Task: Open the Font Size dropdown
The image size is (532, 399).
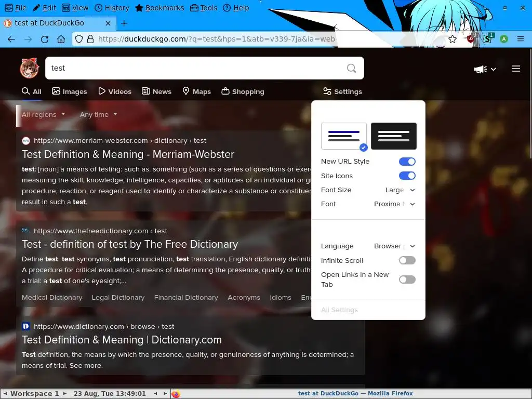Action: 400,190
